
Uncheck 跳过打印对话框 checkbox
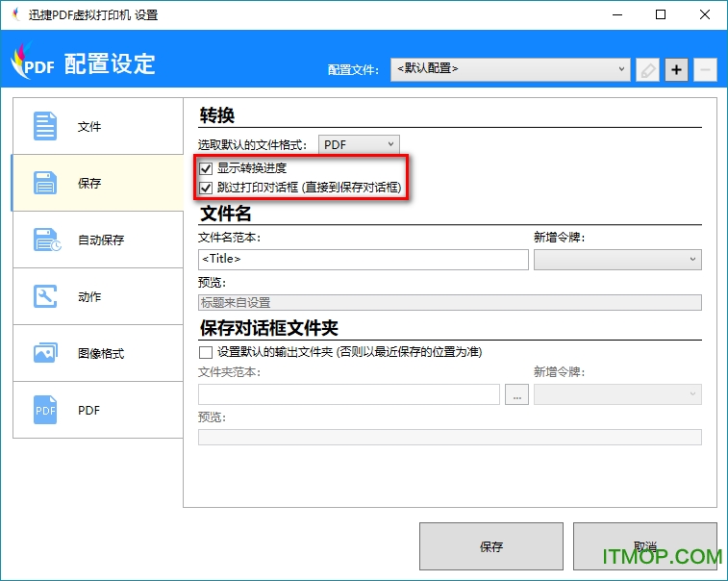pyautogui.click(x=206, y=188)
